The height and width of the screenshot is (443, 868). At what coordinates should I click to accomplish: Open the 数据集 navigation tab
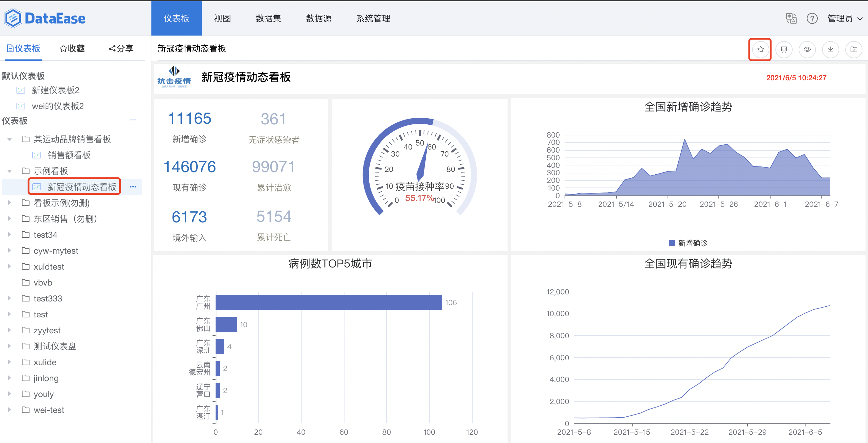coord(268,18)
